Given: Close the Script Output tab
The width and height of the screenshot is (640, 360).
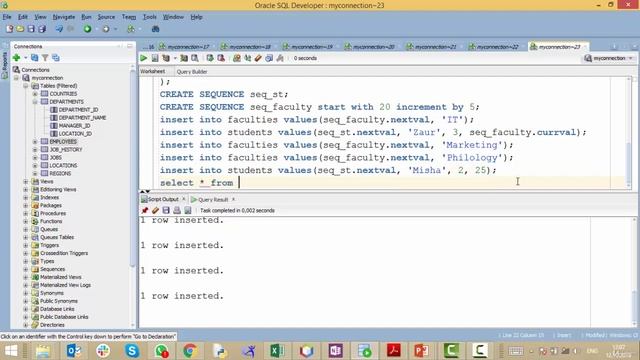Looking at the screenshot, I should pos(184,199).
